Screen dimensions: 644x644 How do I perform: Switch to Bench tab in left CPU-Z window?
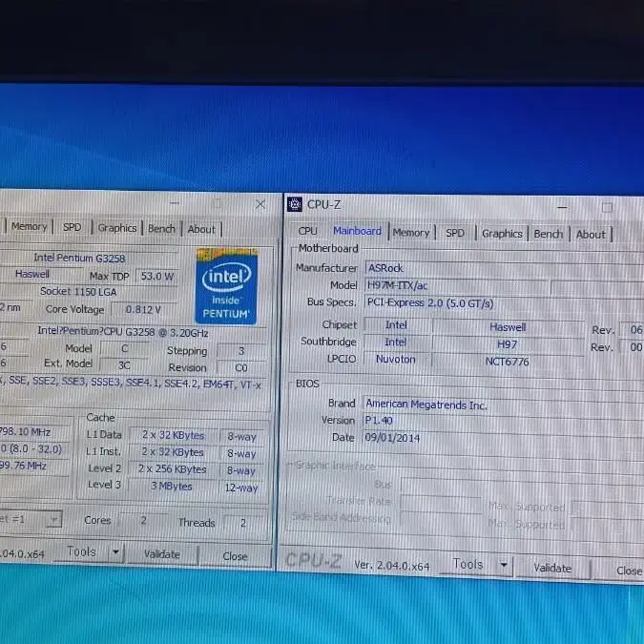point(161,229)
